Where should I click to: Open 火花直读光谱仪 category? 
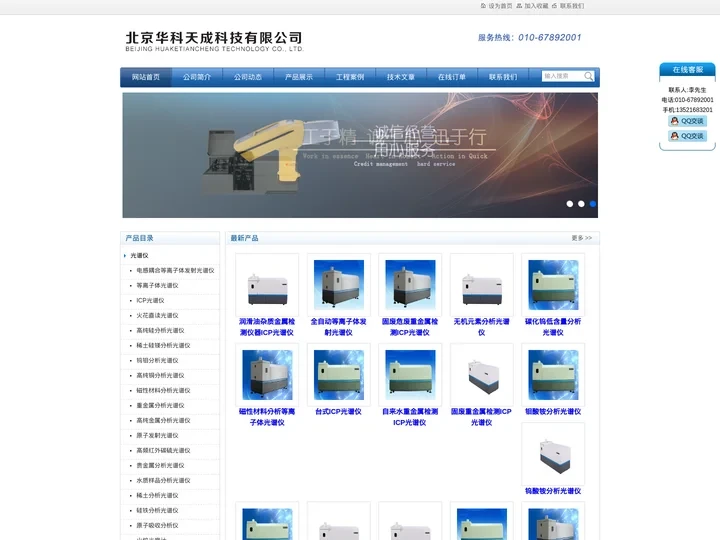click(158, 315)
